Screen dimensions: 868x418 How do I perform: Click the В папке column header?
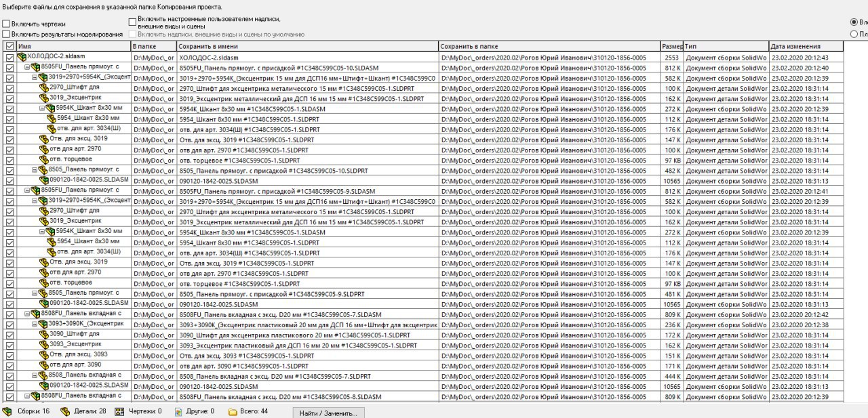[x=153, y=46]
